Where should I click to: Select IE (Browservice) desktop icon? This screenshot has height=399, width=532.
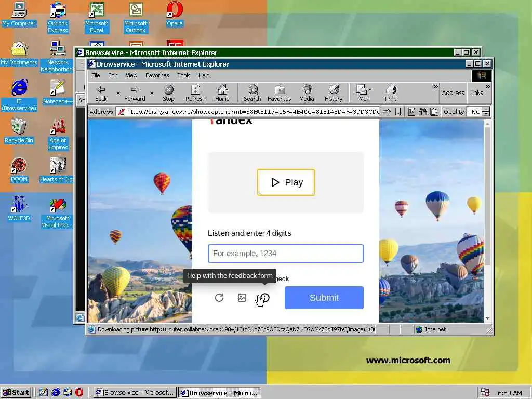pos(19,96)
